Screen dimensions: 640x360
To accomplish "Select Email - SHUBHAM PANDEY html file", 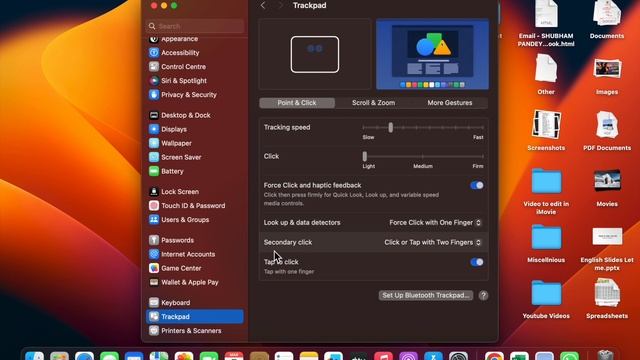I will 546,24.
